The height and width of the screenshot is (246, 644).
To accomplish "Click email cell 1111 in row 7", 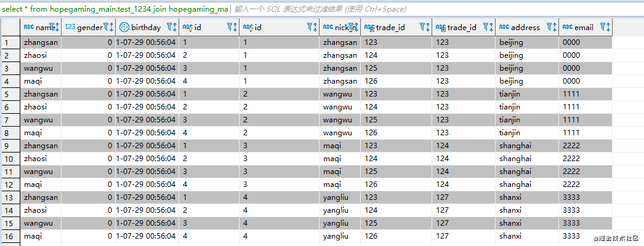I will (586, 120).
